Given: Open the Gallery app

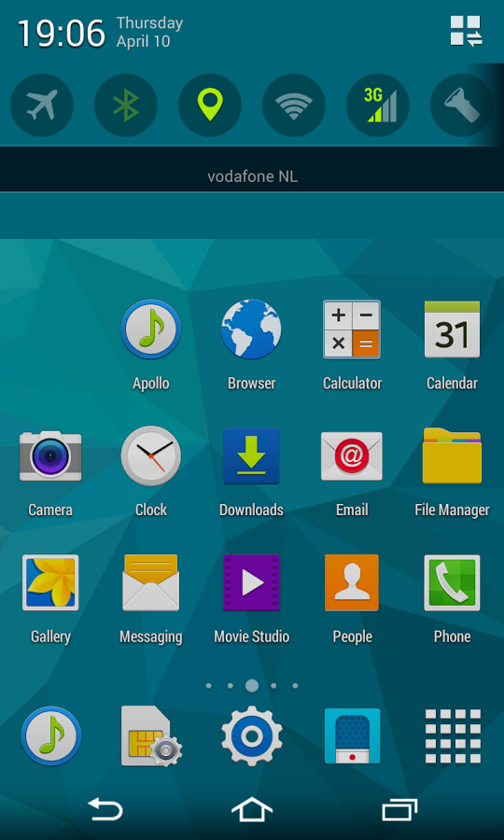Looking at the screenshot, I should [x=50, y=582].
